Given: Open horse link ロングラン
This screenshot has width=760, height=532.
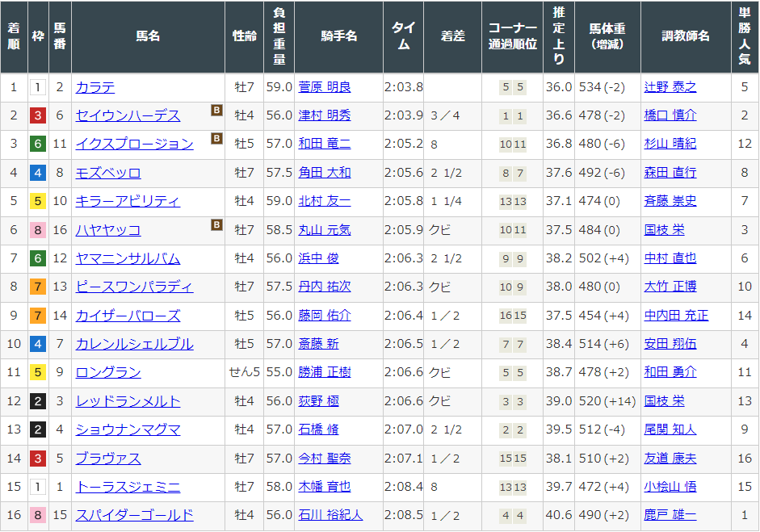Looking at the screenshot, I should (108, 372).
